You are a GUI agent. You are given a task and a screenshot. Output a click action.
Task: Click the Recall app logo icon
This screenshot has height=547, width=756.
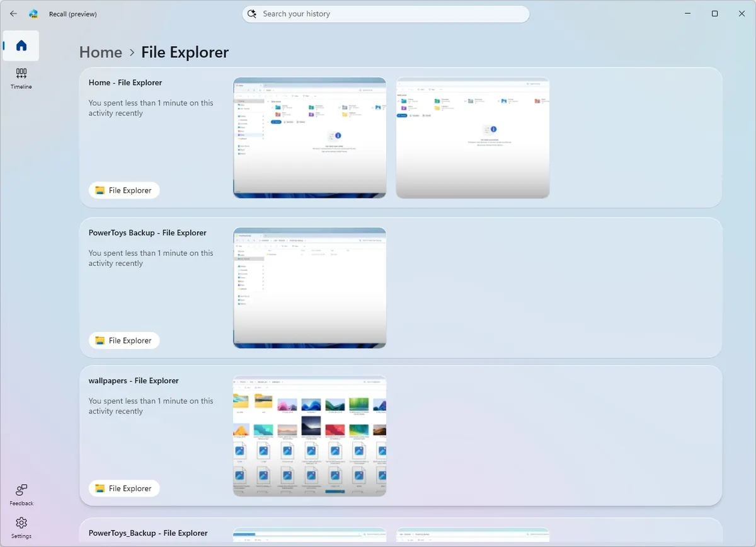[x=34, y=13]
